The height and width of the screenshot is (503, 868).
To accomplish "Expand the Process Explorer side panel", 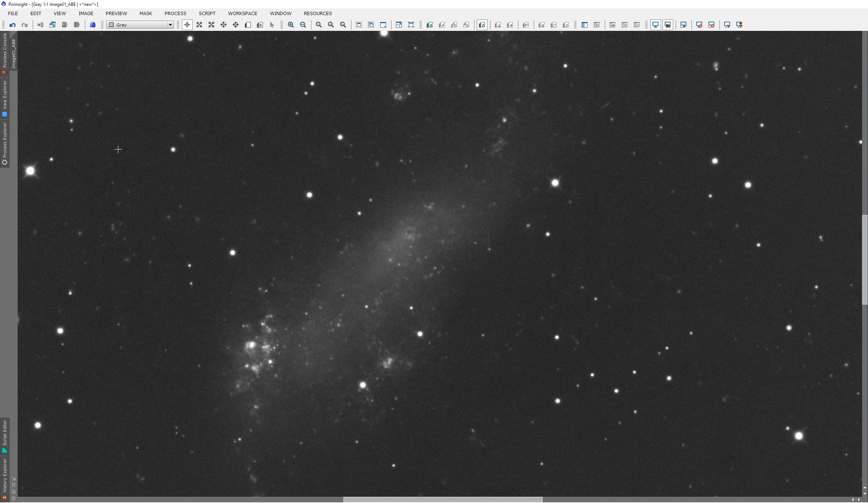I will click(5, 144).
